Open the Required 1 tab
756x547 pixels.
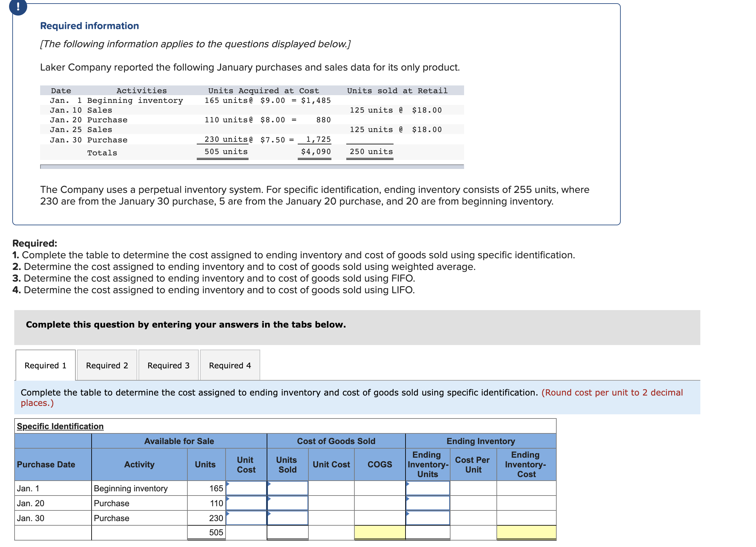[x=46, y=366]
